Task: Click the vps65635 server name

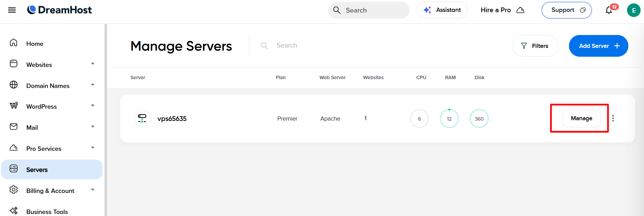Action: pyautogui.click(x=172, y=119)
